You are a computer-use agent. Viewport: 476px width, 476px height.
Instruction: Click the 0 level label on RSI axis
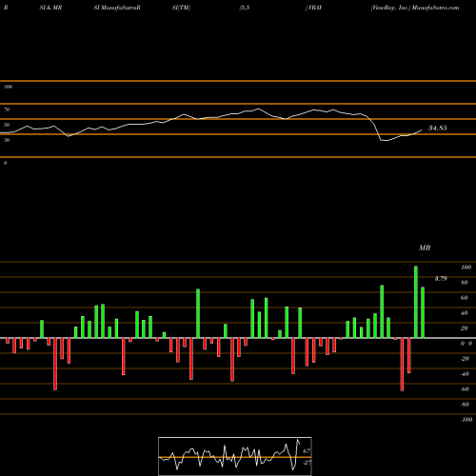click(x=5, y=163)
